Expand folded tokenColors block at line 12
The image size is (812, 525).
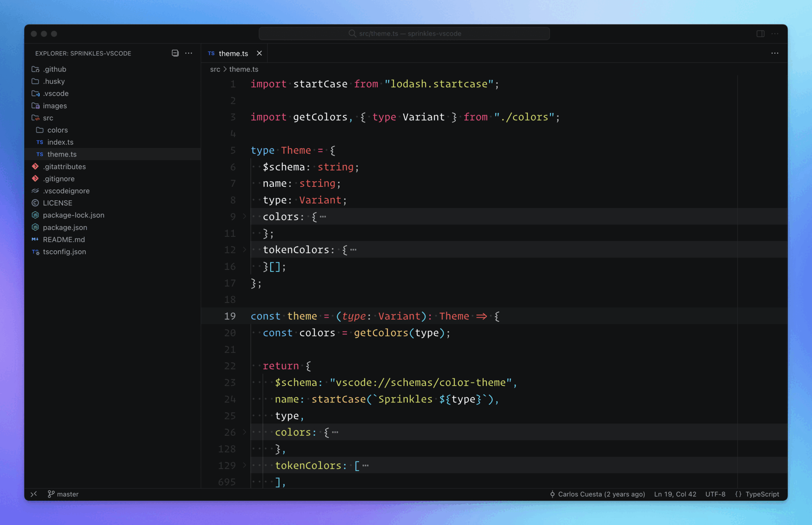coord(244,250)
